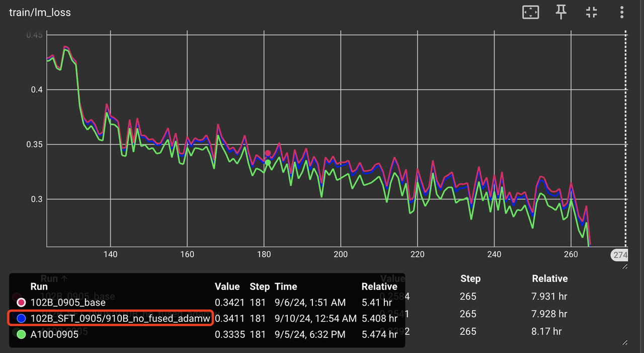
Task: Select run 102B_SFT_0905/910B_no_fused_adamw in tooltip
Action: [x=120, y=318]
